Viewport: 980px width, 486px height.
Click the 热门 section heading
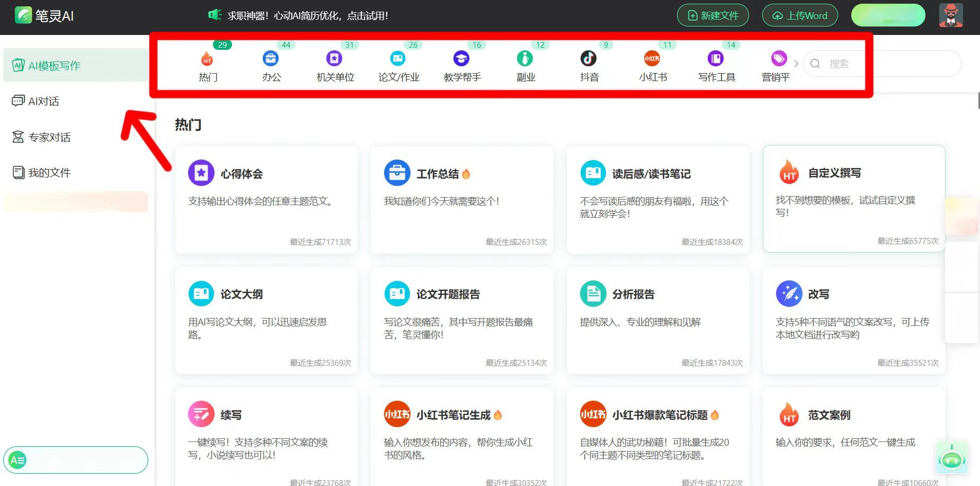(x=188, y=125)
